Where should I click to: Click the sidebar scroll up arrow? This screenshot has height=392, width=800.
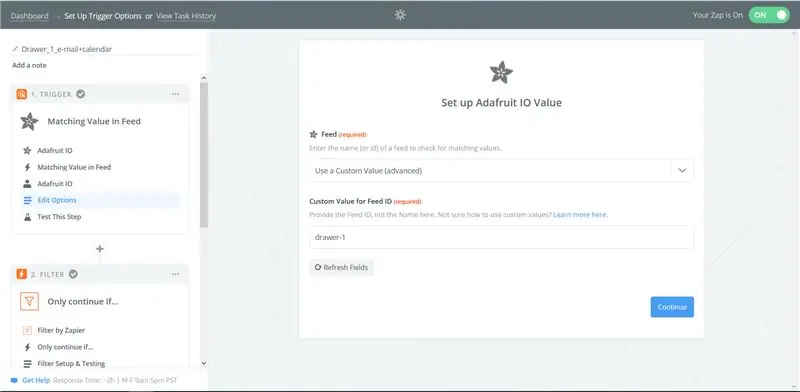(x=204, y=78)
